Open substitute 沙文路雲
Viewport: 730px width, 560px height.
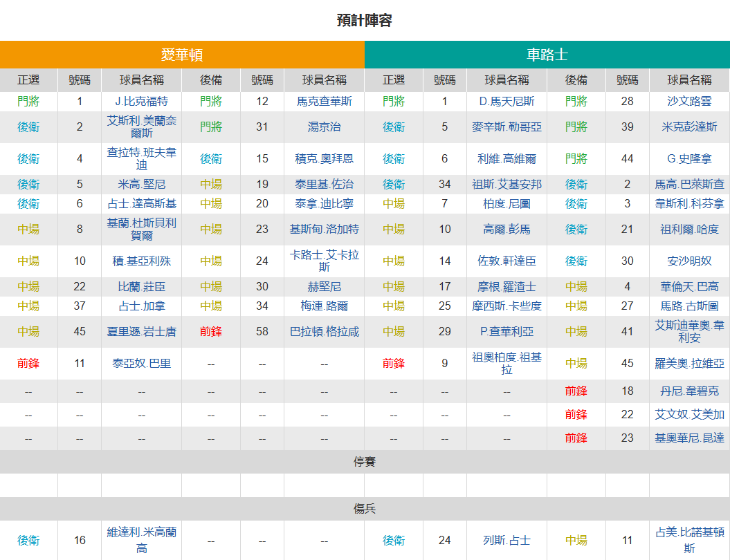[689, 102]
